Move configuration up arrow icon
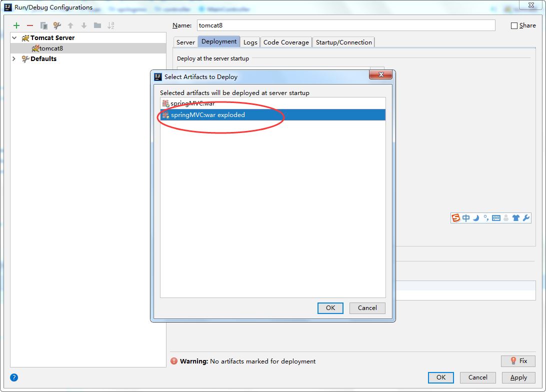This screenshot has height=392, width=546. coord(70,25)
